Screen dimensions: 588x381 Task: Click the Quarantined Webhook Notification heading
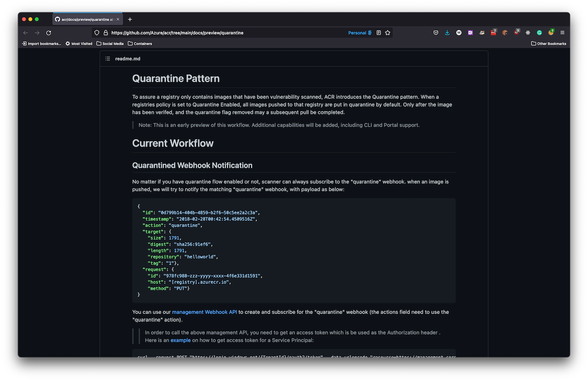192,165
